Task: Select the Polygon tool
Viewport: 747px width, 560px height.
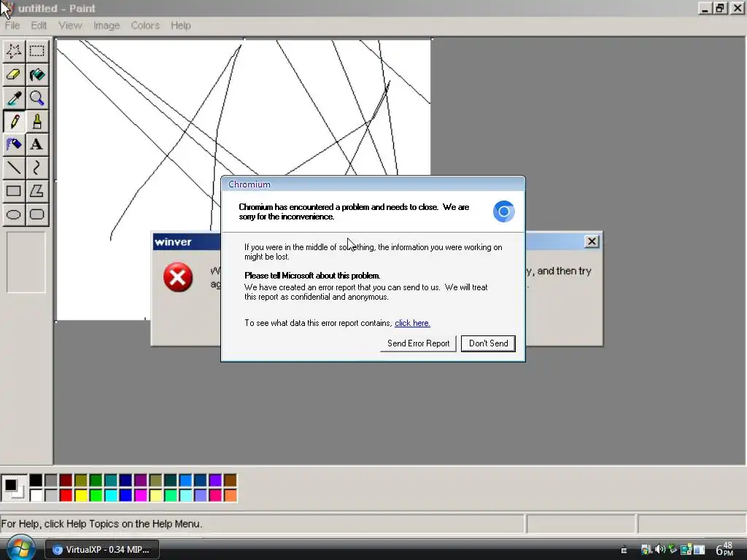Action: [x=37, y=191]
